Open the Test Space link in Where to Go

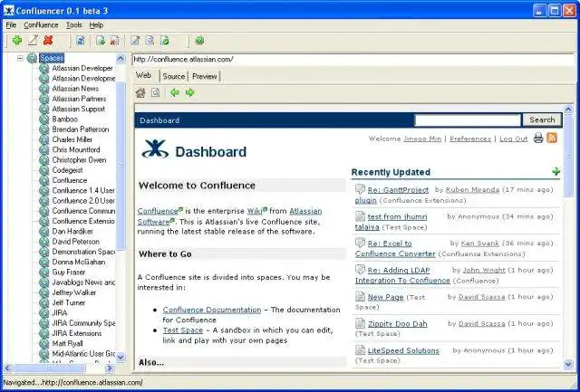tap(183, 330)
